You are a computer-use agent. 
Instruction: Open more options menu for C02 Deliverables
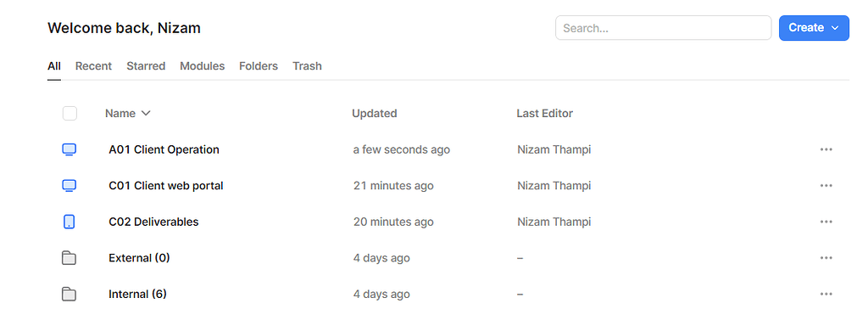(x=826, y=222)
